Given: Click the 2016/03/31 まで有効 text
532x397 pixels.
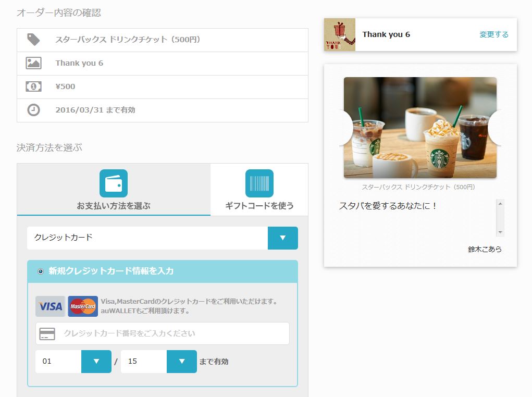Looking at the screenshot, I should pos(95,110).
